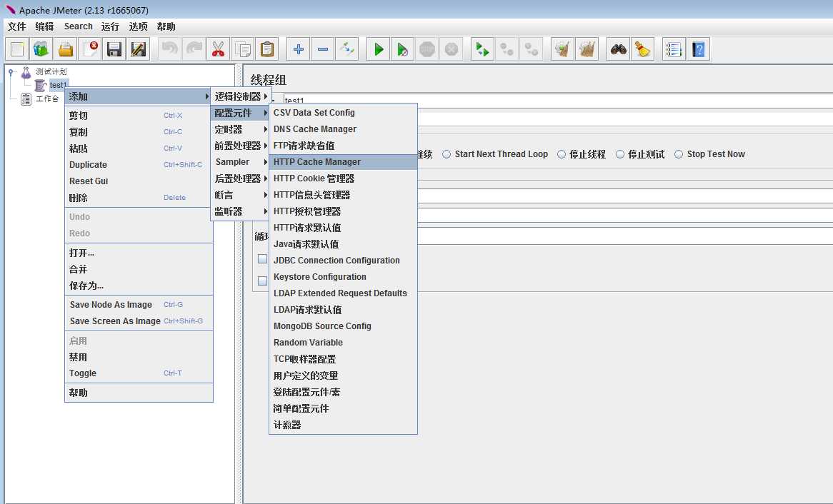The height and width of the screenshot is (504, 833).
Task: Open the 文件 menu
Action: click(x=16, y=26)
